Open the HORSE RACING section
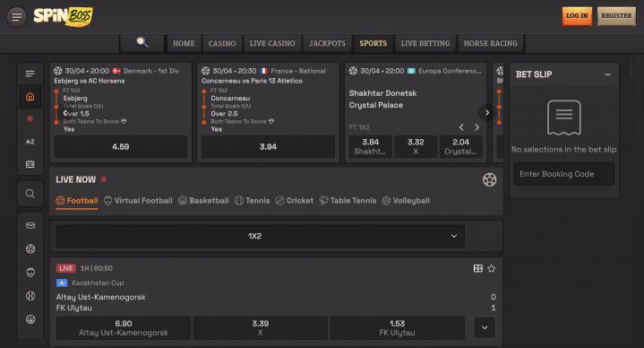Viewport: 644px width, 348px height. [491, 43]
